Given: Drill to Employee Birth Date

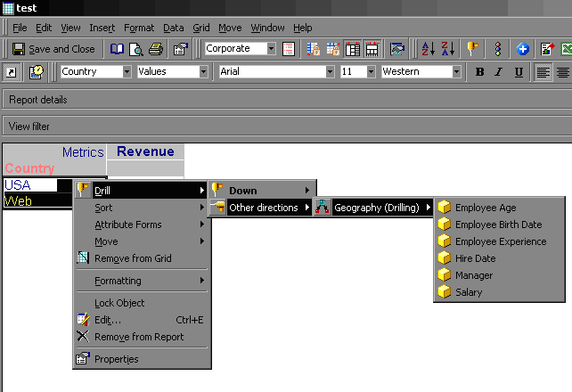Looking at the screenshot, I should pyautogui.click(x=499, y=225).
